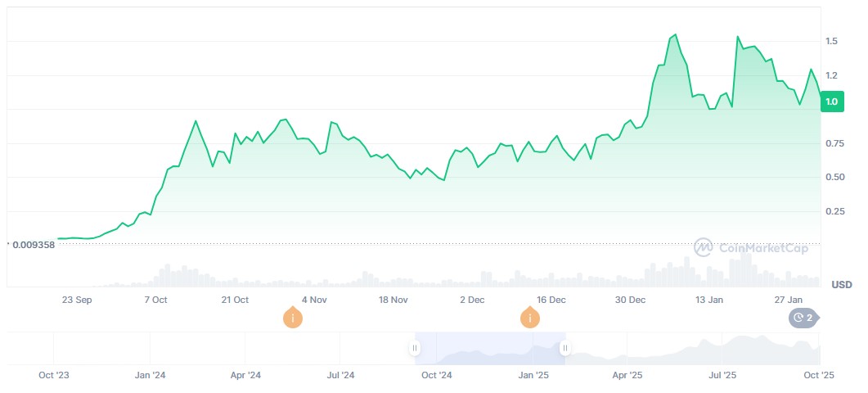This screenshot has height=393, width=868.
Task: Click the orange info marker near 16 Dec
Action: click(530, 317)
